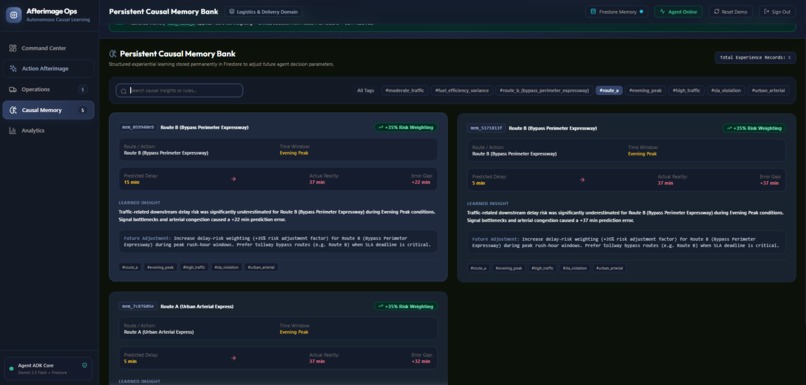Viewport: 806px width, 385px height.
Task: Click Evening Peak in mem_859540e9 card
Action: (x=294, y=153)
